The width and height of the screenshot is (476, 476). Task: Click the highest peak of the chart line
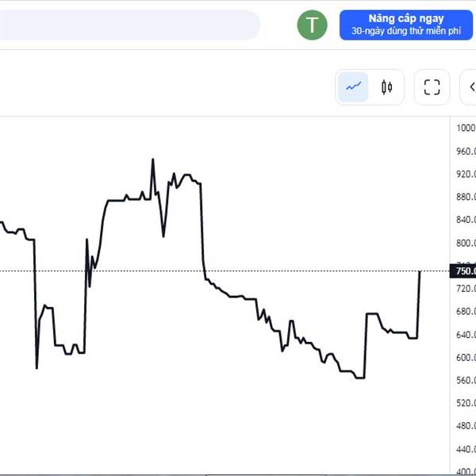[x=152, y=159]
